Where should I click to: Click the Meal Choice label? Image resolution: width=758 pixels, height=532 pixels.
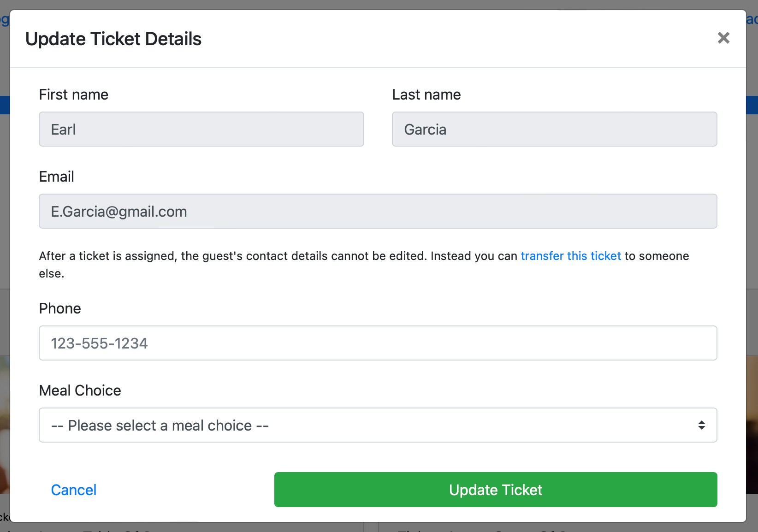80,390
